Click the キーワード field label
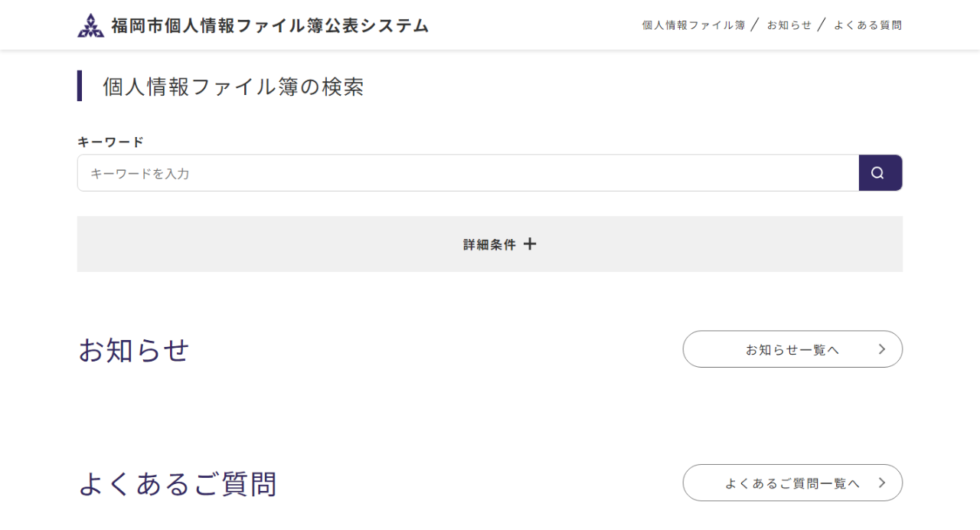The height and width of the screenshot is (530, 980). [x=110, y=142]
